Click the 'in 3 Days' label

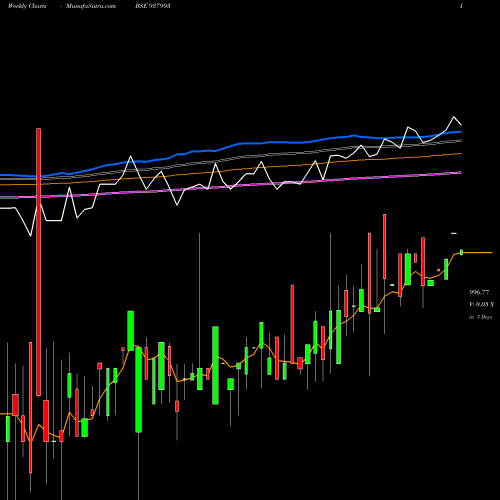pyautogui.click(x=480, y=317)
